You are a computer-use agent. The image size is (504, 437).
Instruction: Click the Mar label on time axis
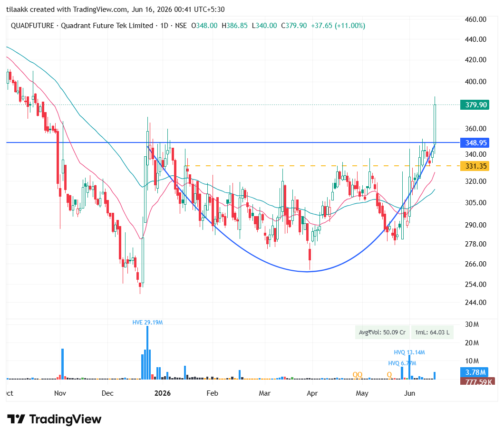[x=265, y=393]
